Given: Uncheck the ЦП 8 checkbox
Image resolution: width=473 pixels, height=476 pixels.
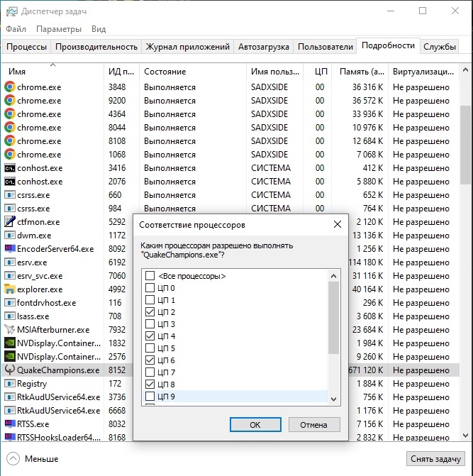Looking at the screenshot, I should click(x=150, y=384).
